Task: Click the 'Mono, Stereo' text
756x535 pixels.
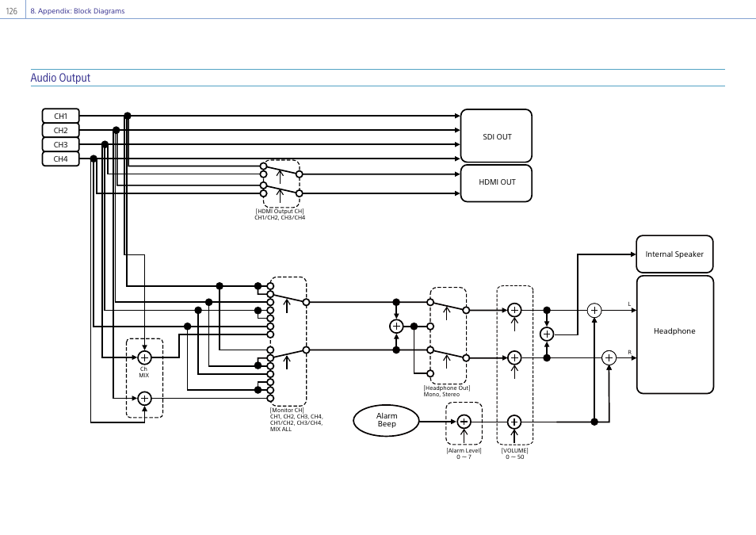Action: [441, 394]
